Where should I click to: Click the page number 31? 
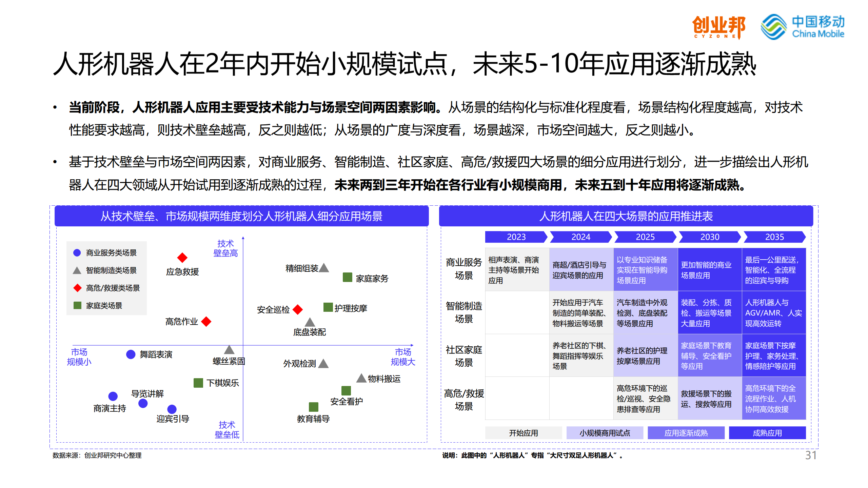pyautogui.click(x=811, y=455)
